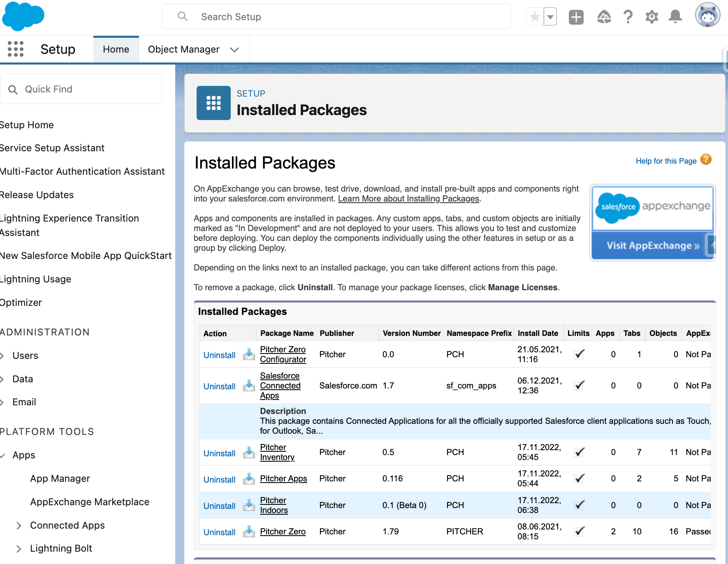Viewport: 728px width, 564px height.
Task: Click Limits checkmark for Pitcher Apps row
Action: coord(579,478)
